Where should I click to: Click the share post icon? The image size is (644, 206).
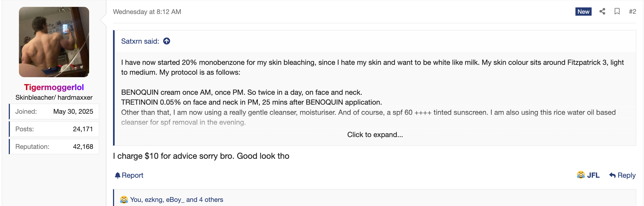coord(602,12)
